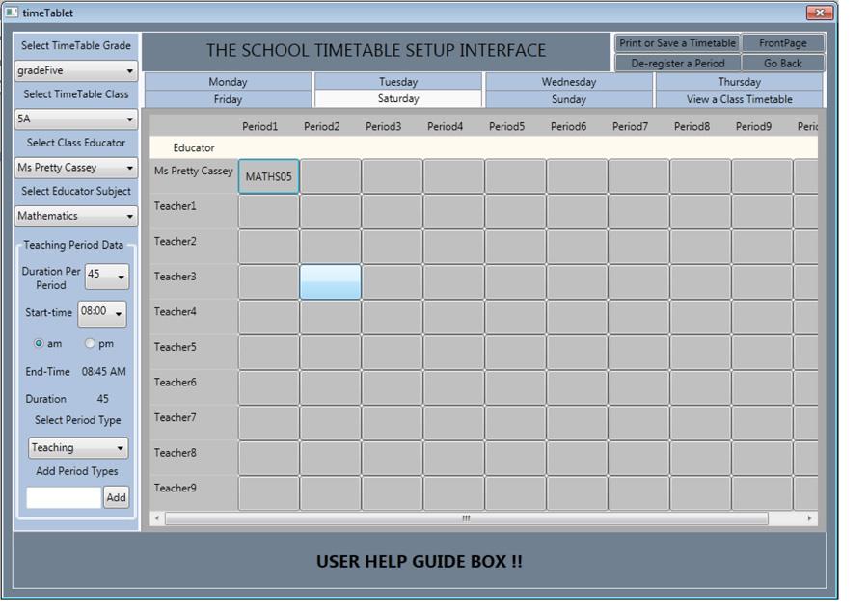This screenshot has height=610, width=868.
Task: Open the Select Educator Subject dropdown
Action: (x=74, y=215)
